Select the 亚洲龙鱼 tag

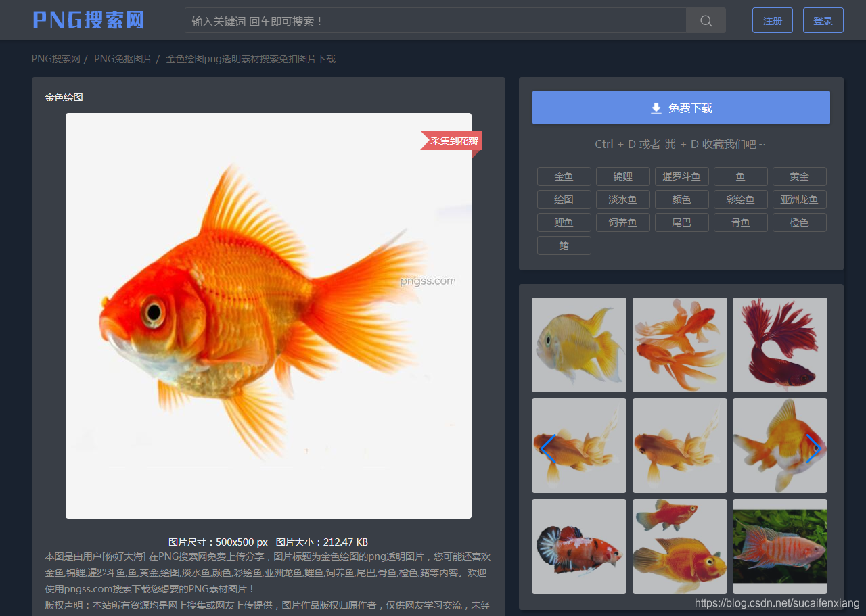pos(799,199)
